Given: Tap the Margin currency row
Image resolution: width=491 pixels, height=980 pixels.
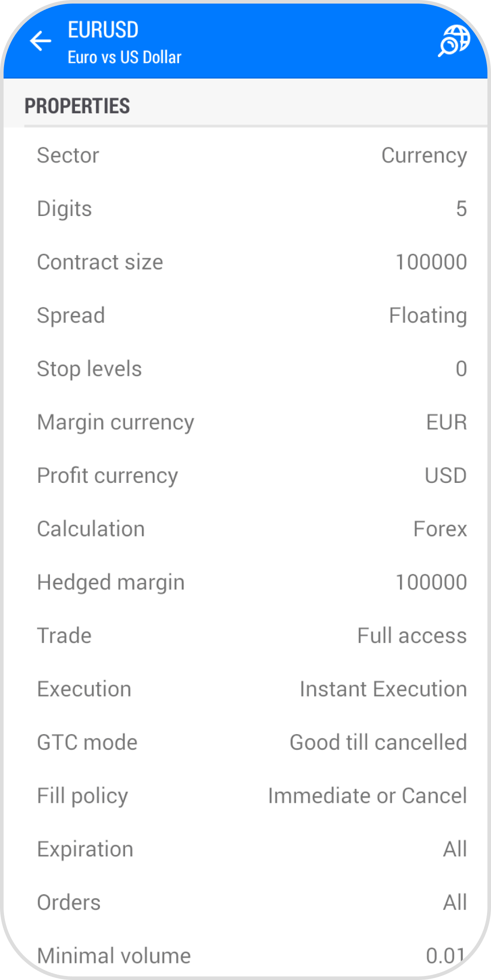Looking at the screenshot, I should [245, 422].
